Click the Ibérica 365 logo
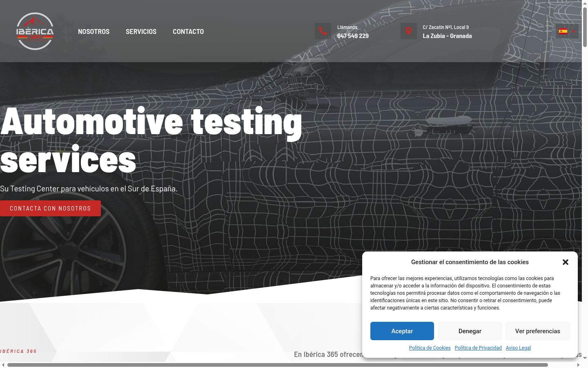This screenshot has height=368, width=588. (x=35, y=31)
